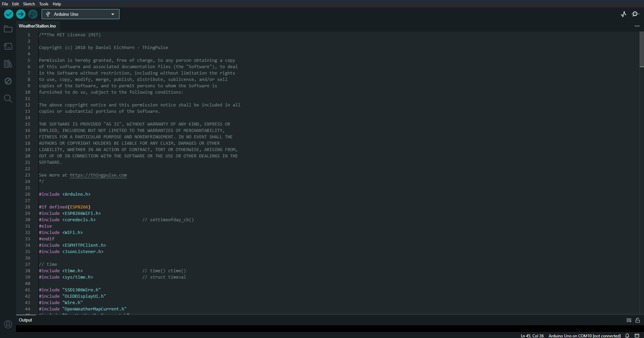
Task: Click the Verify sketch checkmark button
Action: pos(9,14)
